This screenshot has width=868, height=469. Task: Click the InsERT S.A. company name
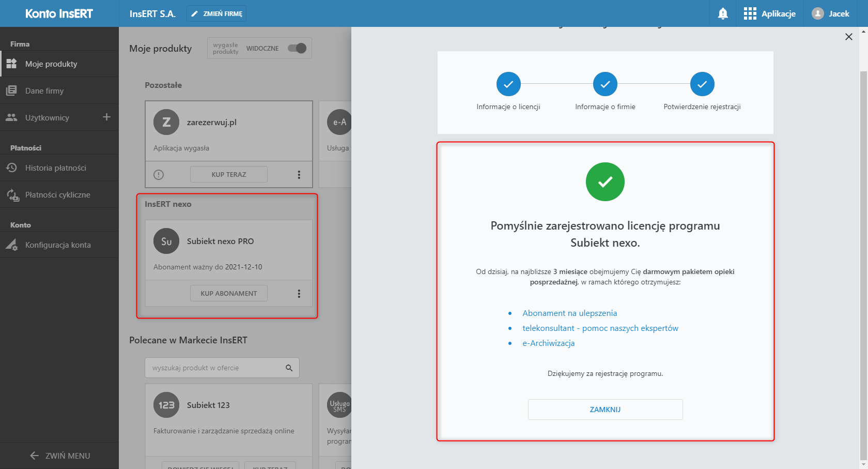click(152, 14)
